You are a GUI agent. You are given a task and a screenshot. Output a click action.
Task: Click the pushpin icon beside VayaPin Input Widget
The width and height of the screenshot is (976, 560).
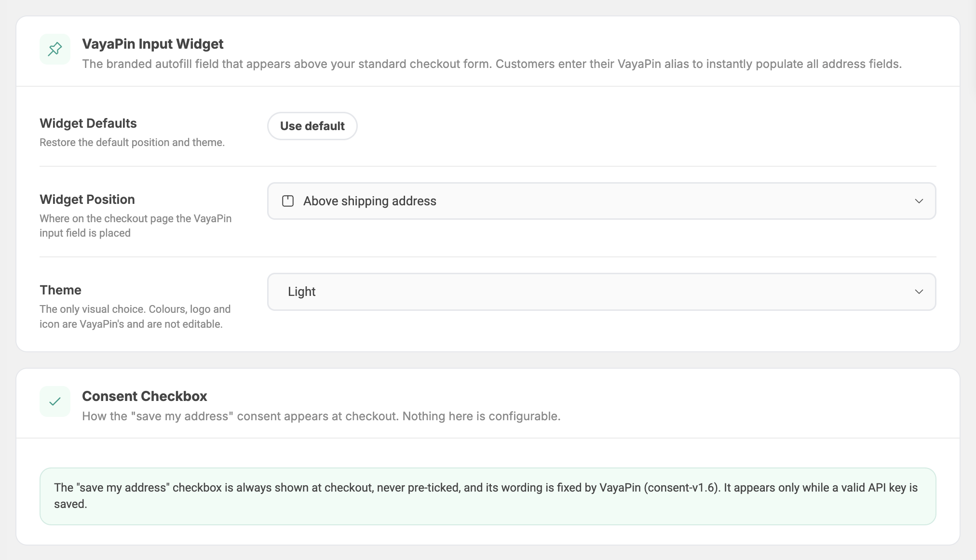(x=55, y=49)
